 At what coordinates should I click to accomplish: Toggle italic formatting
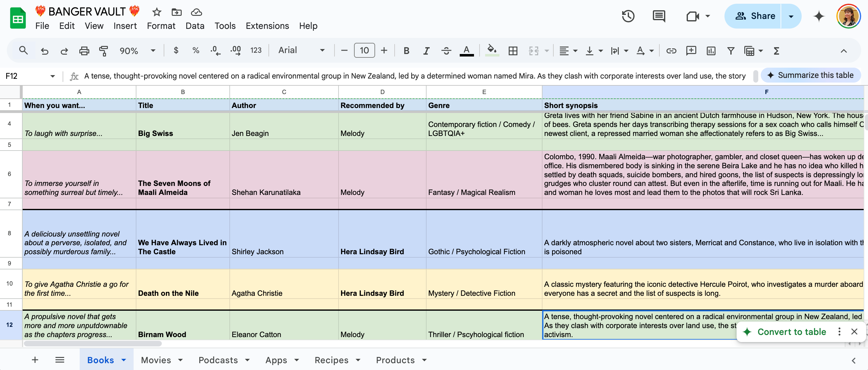(x=426, y=51)
